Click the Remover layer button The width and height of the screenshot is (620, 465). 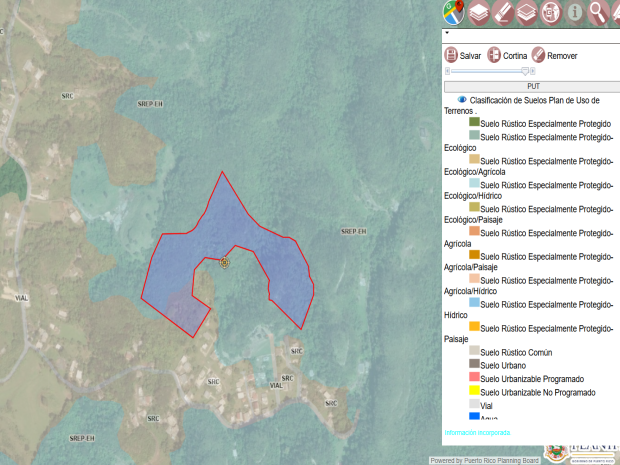tap(538, 56)
